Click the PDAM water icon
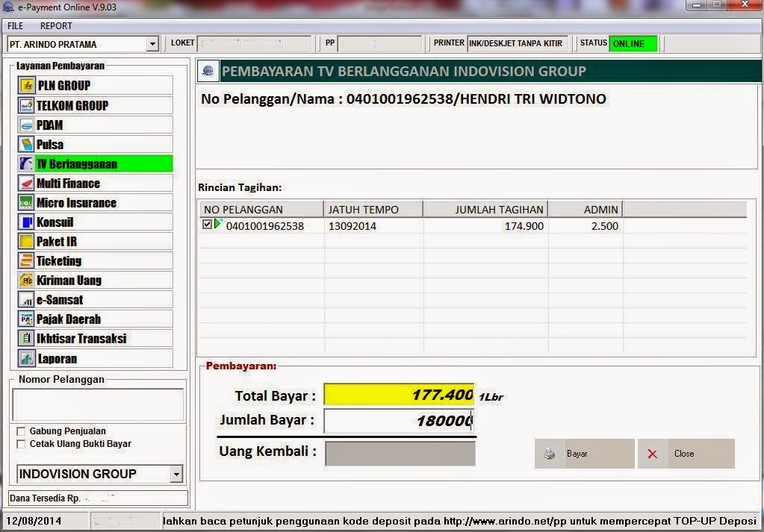 pos(26,125)
